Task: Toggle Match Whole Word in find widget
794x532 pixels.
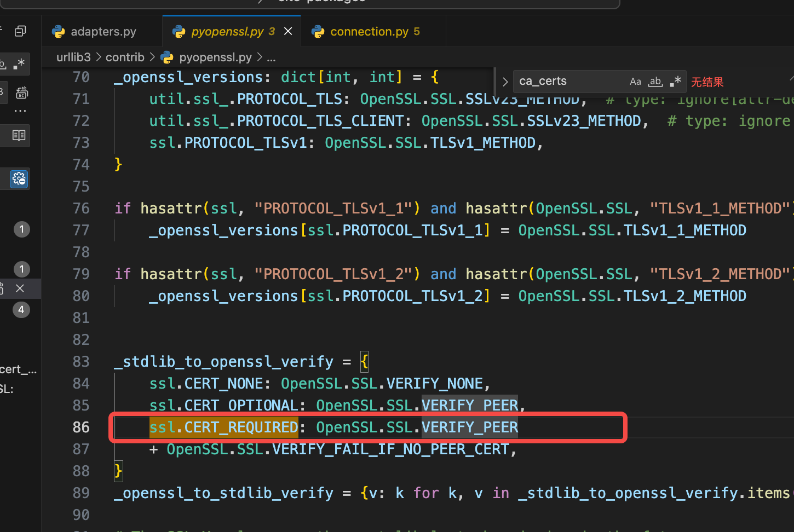Action: tap(655, 82)
